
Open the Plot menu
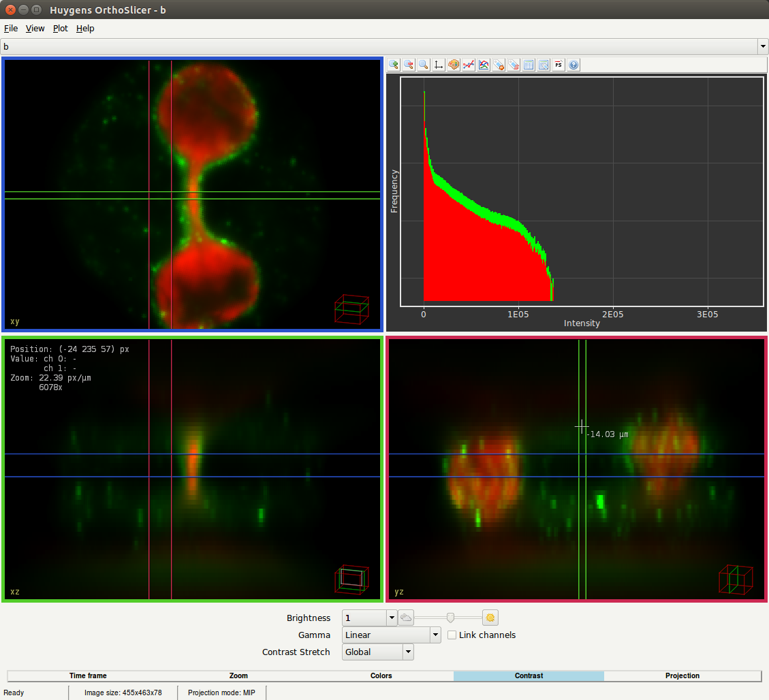(x=61, y=29)
